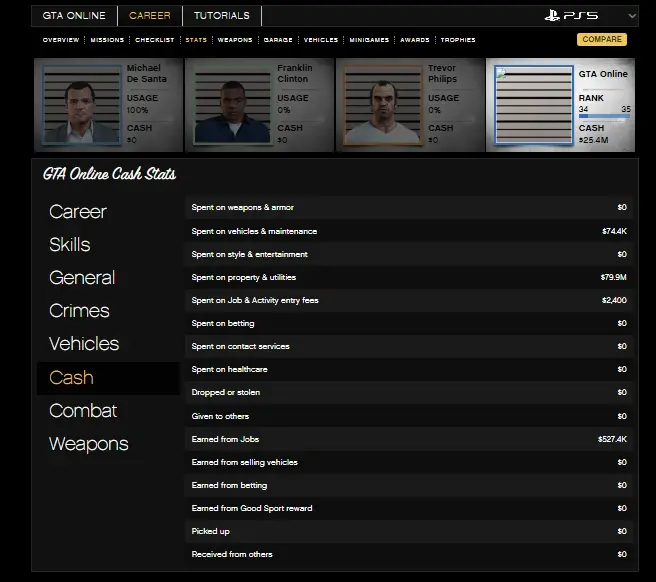The image size is (656, 582).
Task: Click the 'Earned from betting' row
Action: (409, 485)
